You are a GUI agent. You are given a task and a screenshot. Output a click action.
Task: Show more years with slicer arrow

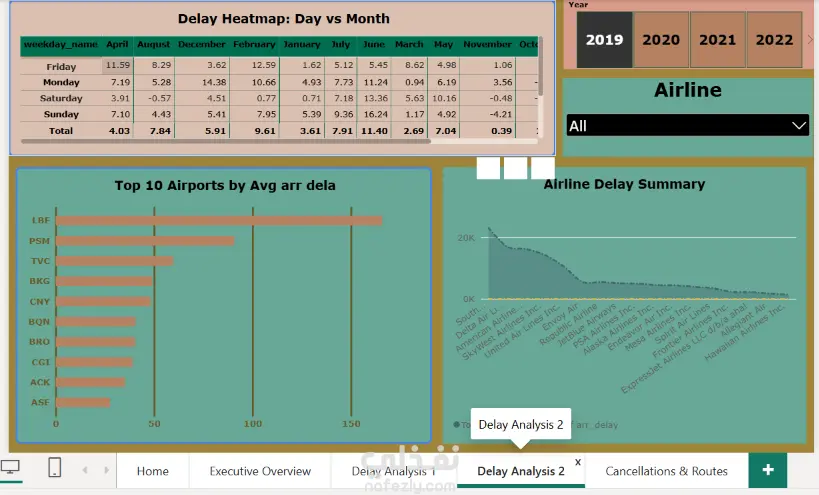810,40
